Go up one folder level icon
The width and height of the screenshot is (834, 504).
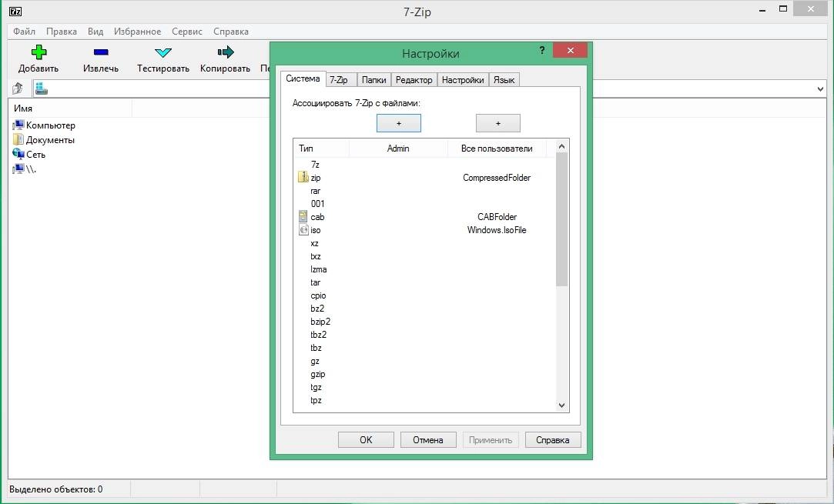(18, 88)
